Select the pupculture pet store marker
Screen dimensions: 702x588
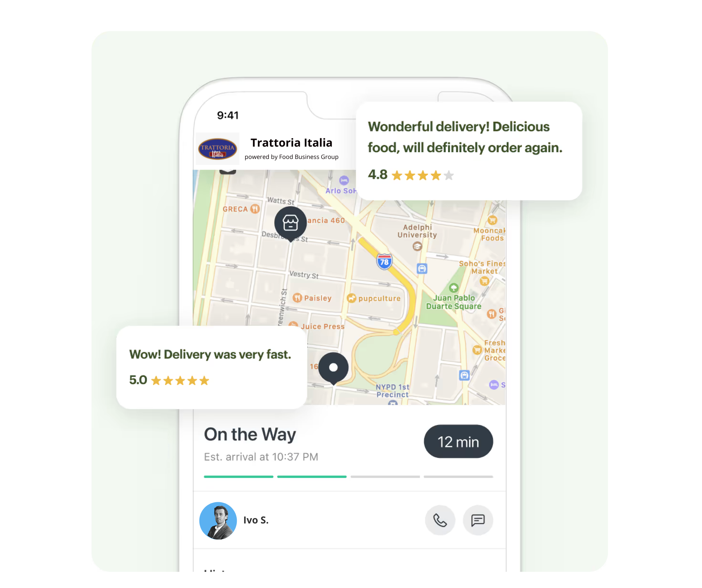pyautogui.click(x=351, y=298)
